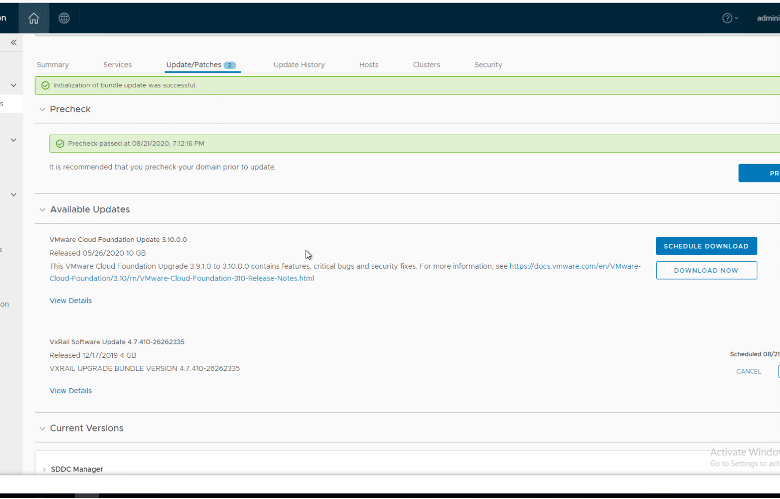The height and width of the screenshot is (499, 780).
Task: Click the Update/Patches count badge
Action: click(229, 65)
